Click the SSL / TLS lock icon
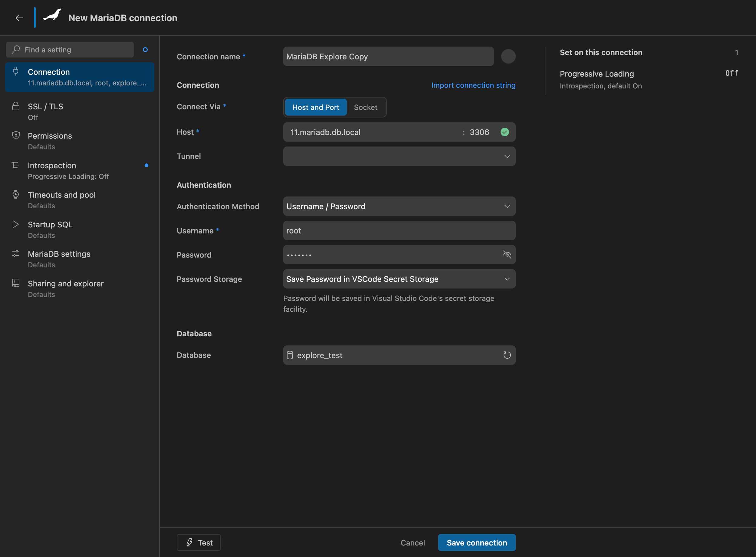 point(16,106)
